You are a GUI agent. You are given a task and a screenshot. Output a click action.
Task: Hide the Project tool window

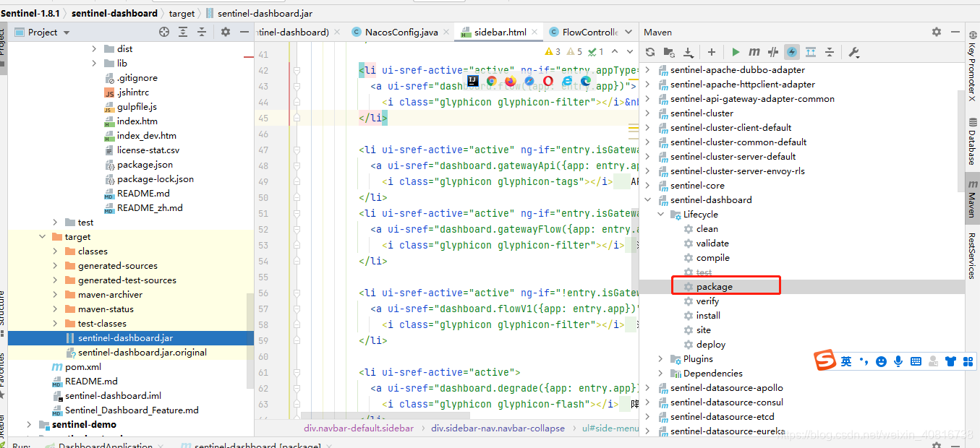click(244, 32)
